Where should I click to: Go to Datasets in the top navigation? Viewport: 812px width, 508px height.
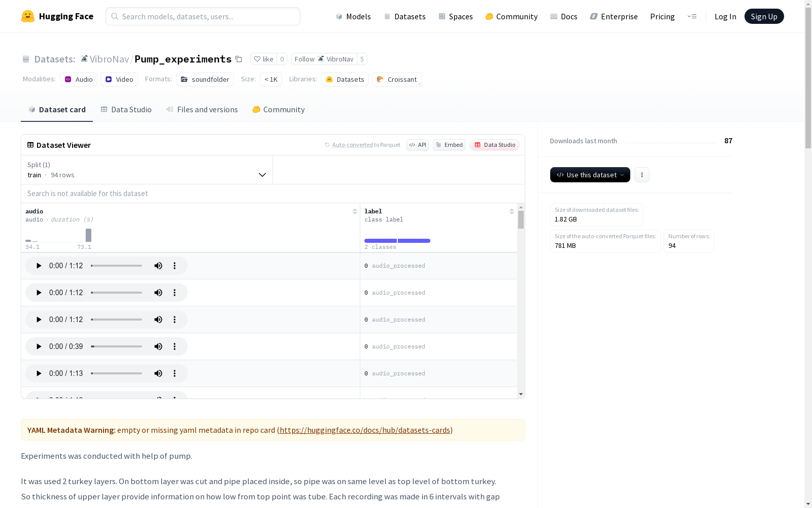(404, 16)
